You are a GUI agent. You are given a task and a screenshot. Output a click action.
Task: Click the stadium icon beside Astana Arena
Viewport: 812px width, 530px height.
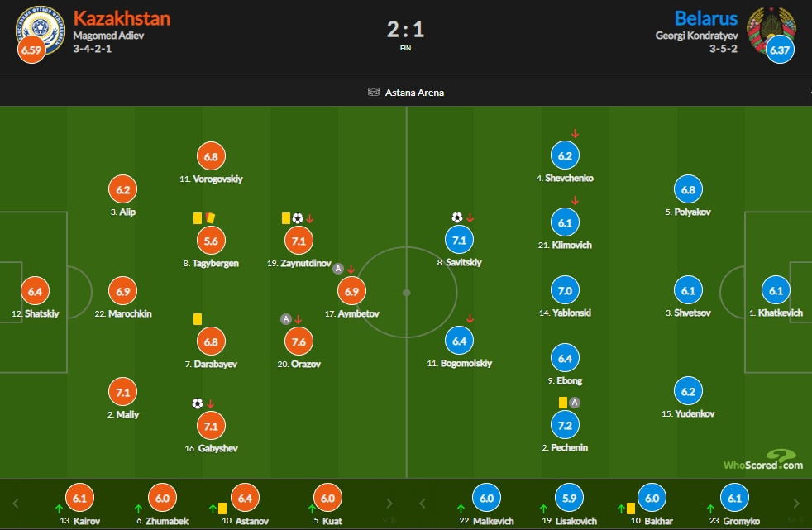374,92
